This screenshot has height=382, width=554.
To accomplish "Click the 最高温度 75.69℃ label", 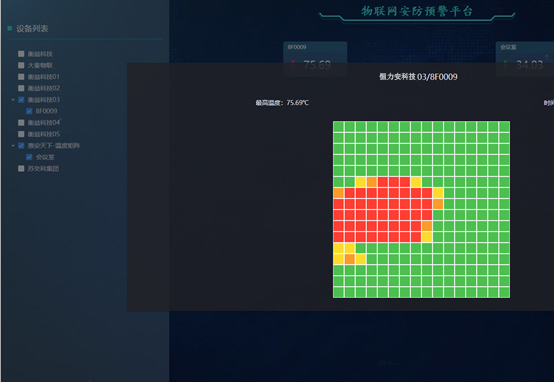I will coord(282,103).
